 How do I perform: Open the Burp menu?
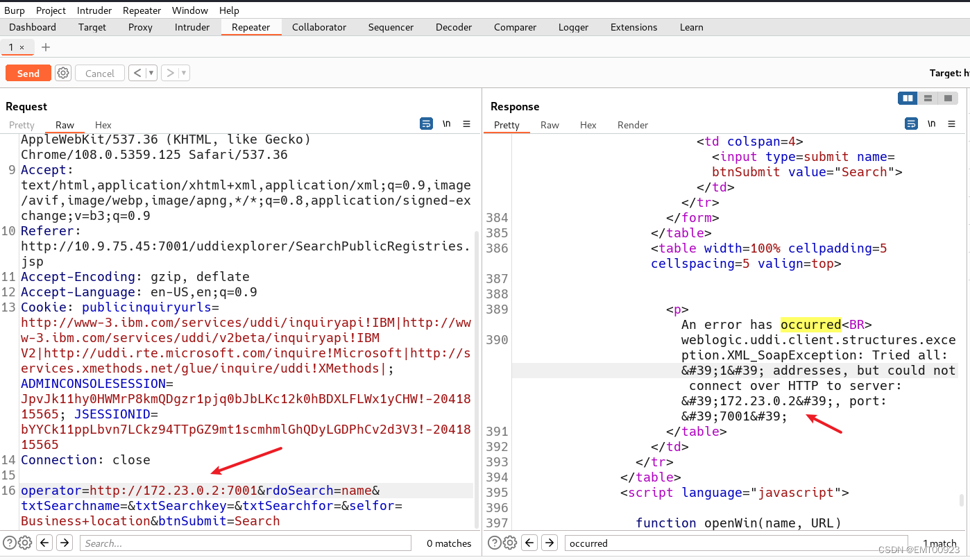(x=15, y=10)
